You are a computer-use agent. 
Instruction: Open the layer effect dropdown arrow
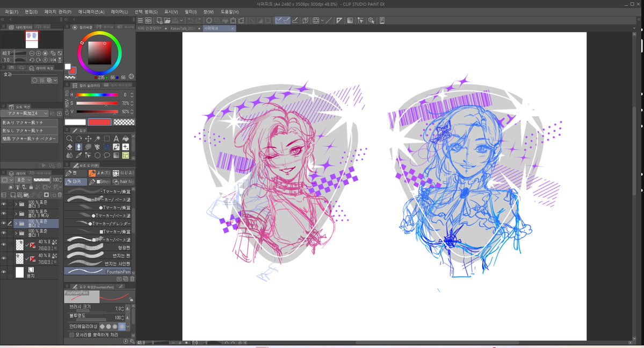pos(55,80)
